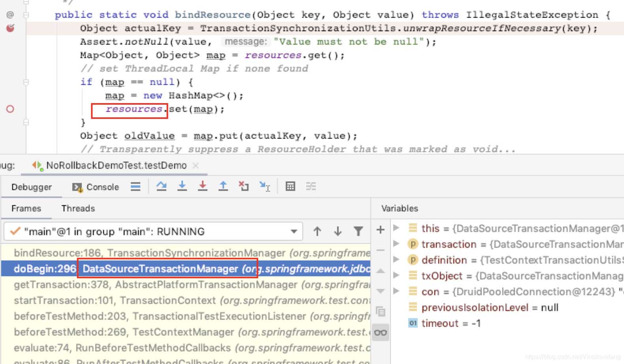Image resolution: width=624 pixels, height=364 pixels.
Task: Expand the 'txObject' variable node
Action: pos(396,275)
